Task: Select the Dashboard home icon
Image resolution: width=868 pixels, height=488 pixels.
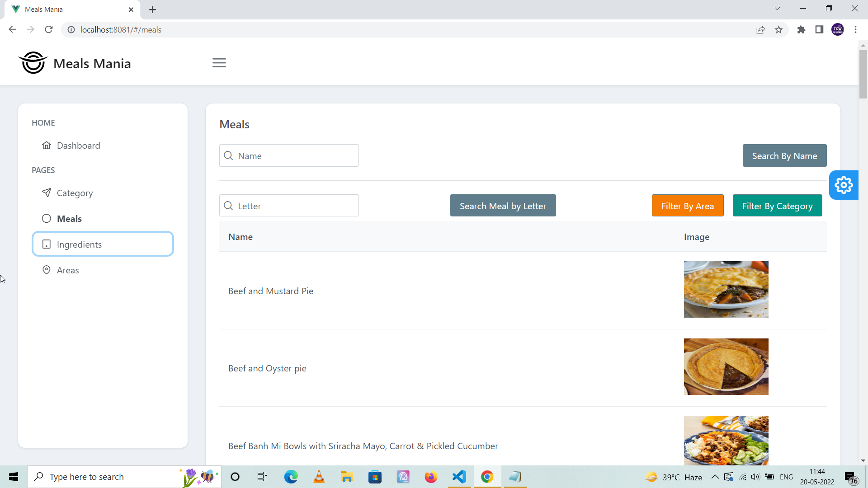Action: click(47, 145)
